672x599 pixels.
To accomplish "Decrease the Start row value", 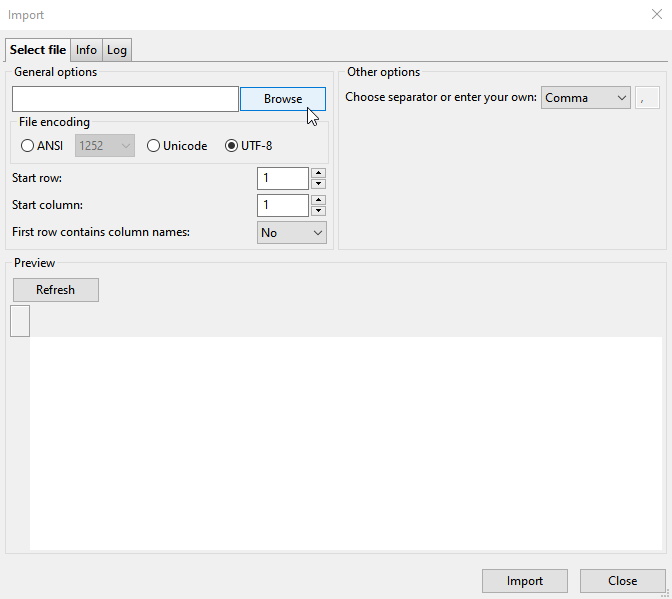I will click(318, 184).
